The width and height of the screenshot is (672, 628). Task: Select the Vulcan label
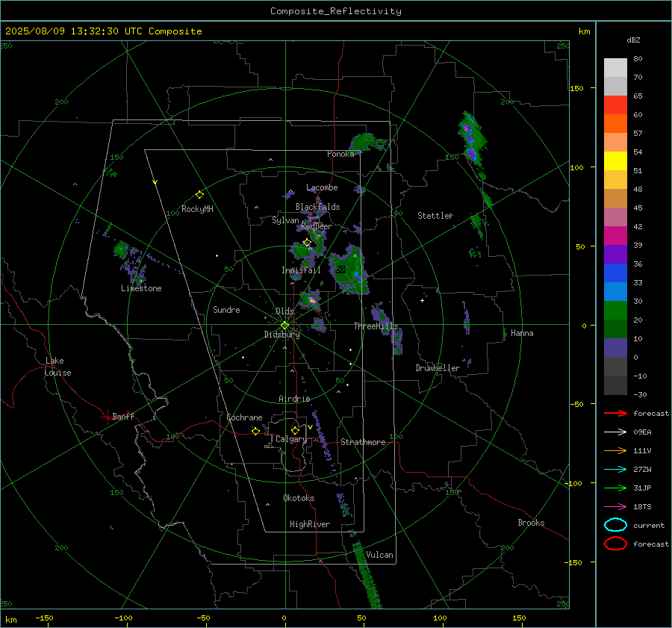pos(379,555)
